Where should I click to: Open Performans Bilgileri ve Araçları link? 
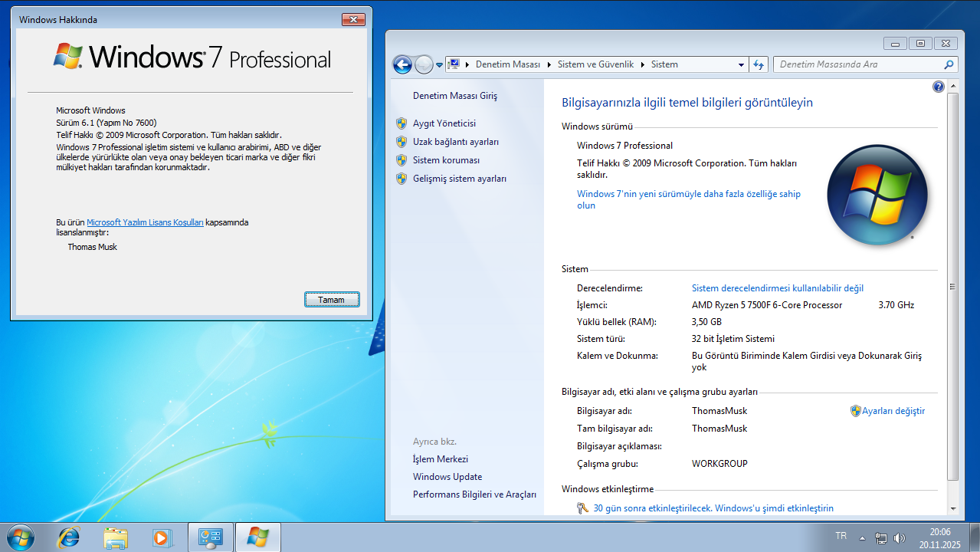tap(474, 495)
